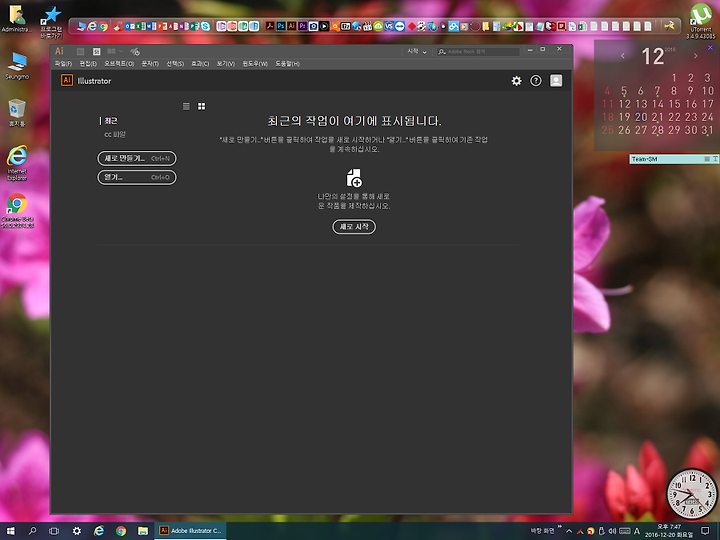Viewport: 720px width, 540px height.
Task: Open the 윈도우(W) menu
Action: coord(255,64)
